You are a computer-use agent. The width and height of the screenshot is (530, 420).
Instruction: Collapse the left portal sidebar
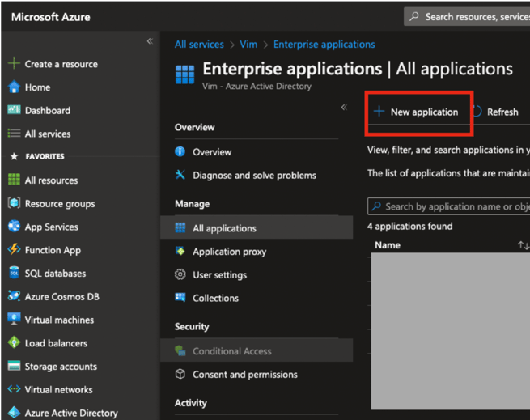pos(150,41)
